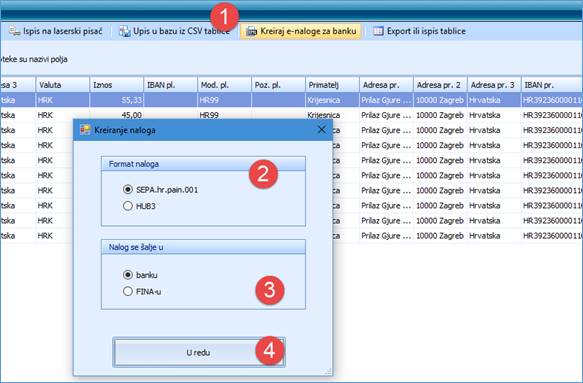The height and width of the screenshot is (383, 583).
Task: Close the Kreiranje naloga dialog
Action: point(322,129)
